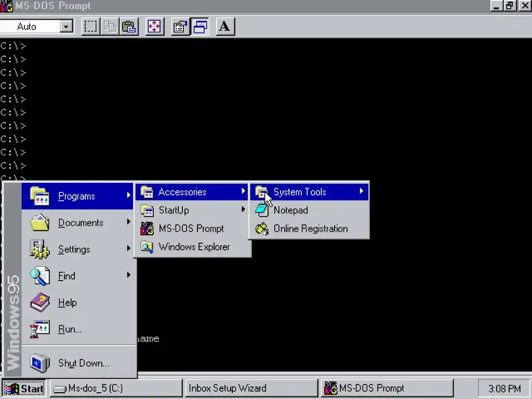Screen dimensions: 532x399
Task: Click the Programs folder icon
Action: click(39, 196)
